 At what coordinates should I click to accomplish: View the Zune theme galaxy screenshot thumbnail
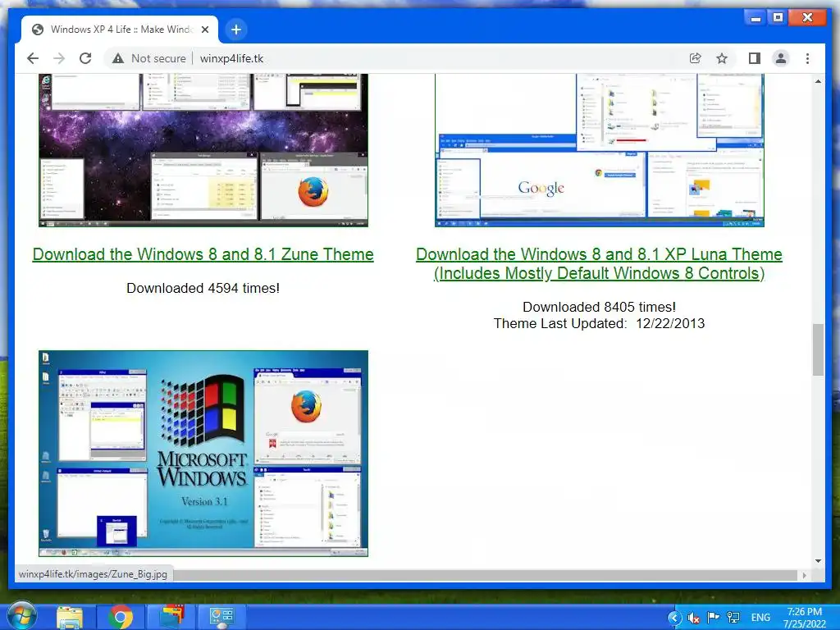(x=203, y=151)
